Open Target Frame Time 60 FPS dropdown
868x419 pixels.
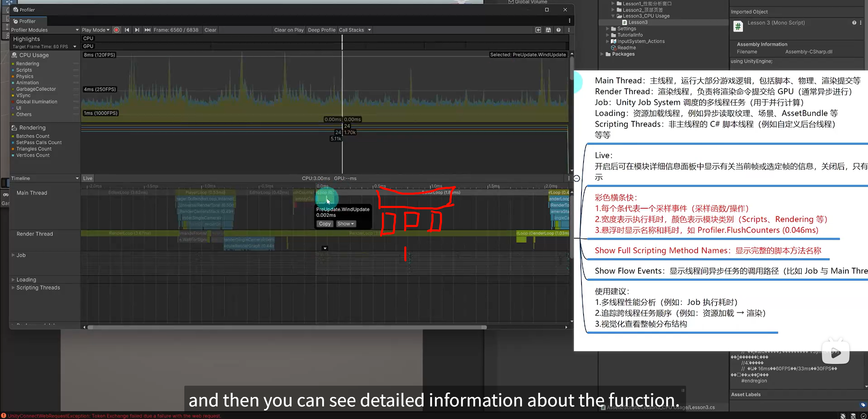pos(44,47)
